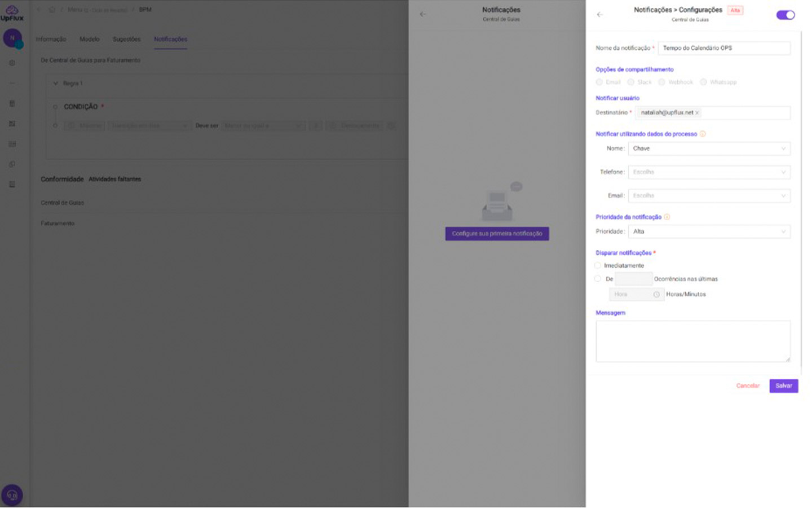
Task: Click the Cancelar link
Action: pyautogui.click(x=748, y=386)
